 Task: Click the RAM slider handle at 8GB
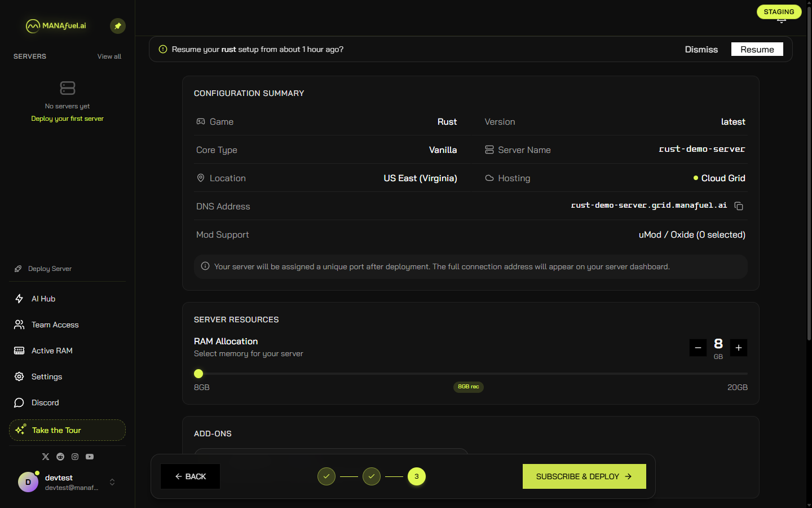point(198,374)
